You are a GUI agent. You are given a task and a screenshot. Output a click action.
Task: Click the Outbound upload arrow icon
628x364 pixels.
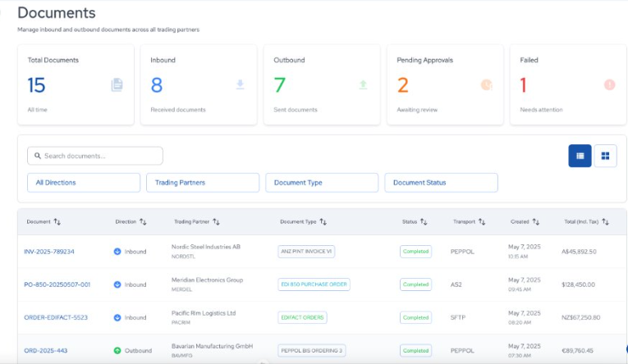pos(363,84)
